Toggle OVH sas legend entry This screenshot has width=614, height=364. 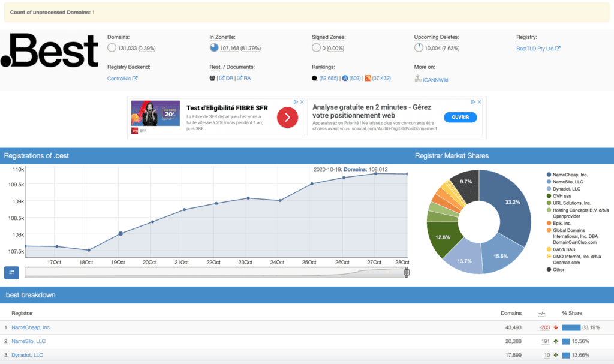click(558, 196)
